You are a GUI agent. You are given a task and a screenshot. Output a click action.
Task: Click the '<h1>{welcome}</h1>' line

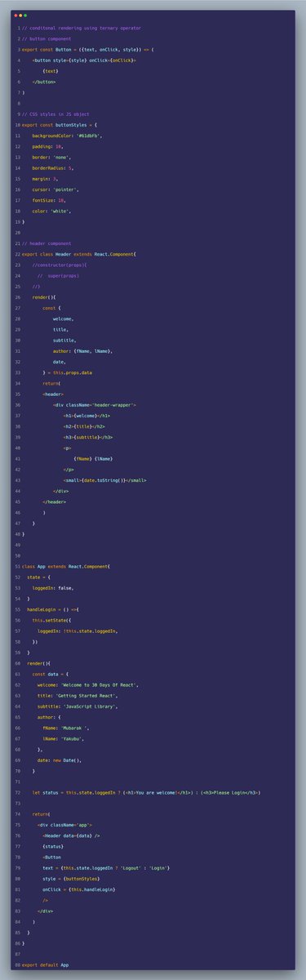click(86, 415)
